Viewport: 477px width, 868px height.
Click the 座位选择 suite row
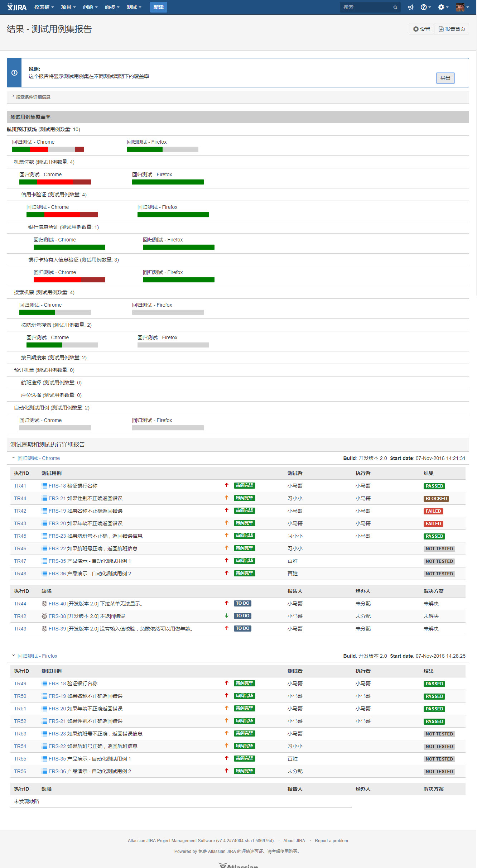coord(238,395)
